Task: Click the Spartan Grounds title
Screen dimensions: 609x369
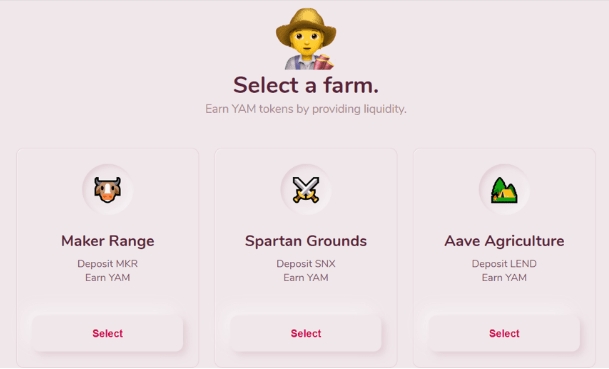Action: [306, 241]
